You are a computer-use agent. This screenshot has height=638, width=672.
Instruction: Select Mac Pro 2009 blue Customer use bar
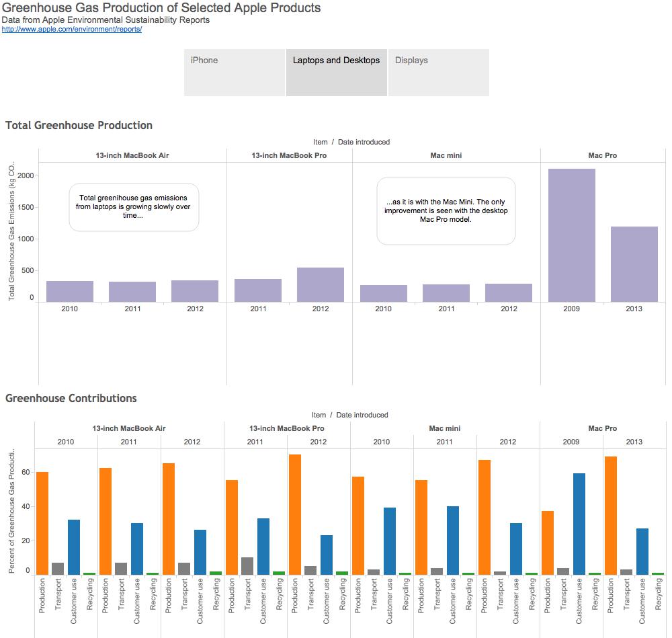[x=579, y=524]
